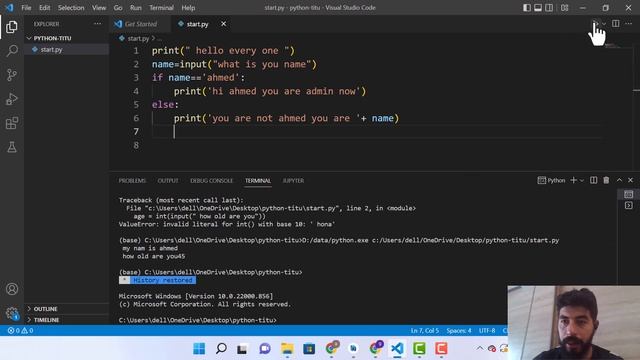Image resolution: width=640 pixels, height=360 pixels.
Task: Select the Python terminal label
Action: [x=551, y=180]
